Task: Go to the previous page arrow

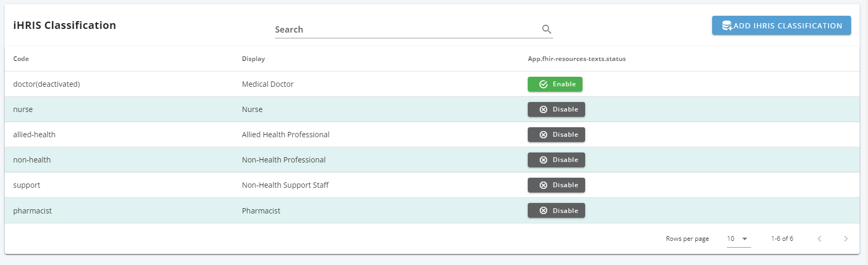Action: click(820, 239)
